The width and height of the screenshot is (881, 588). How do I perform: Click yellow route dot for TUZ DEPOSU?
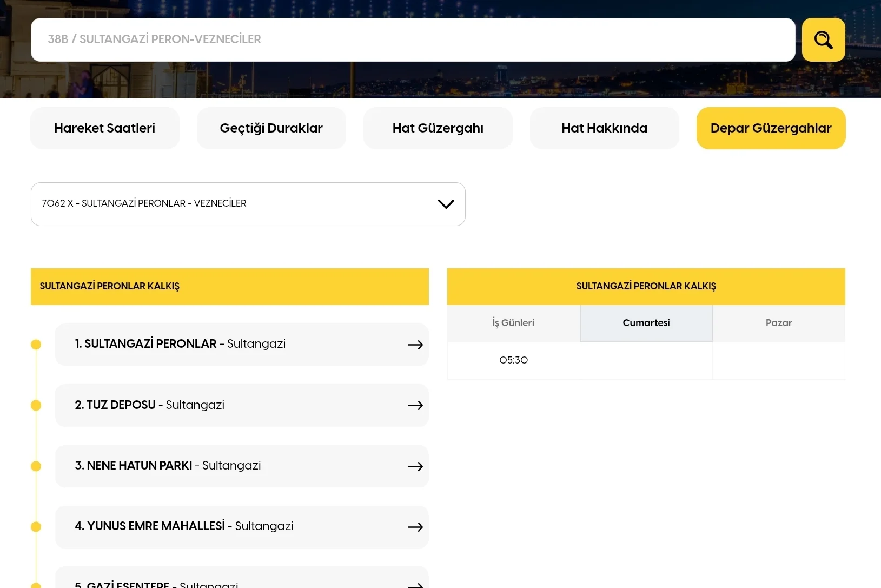[36, 406]
